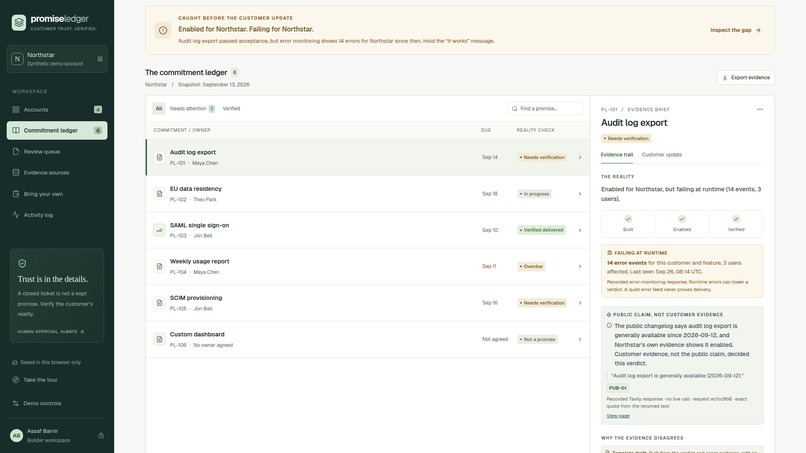Viewport: 806px width, 453px height.
Task: Click the PUB-01 source tag
Action: click(617, 388)
